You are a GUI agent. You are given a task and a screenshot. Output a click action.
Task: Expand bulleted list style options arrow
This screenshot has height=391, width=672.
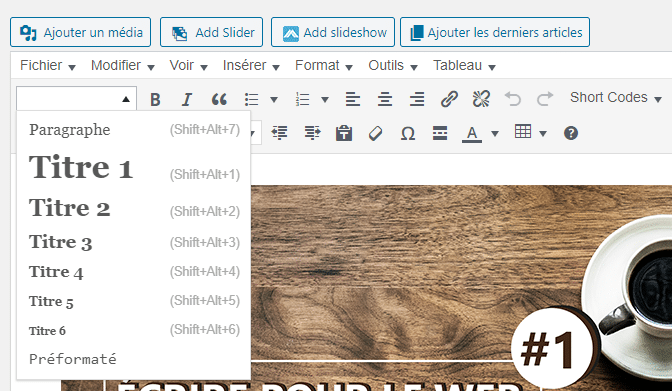(274, 100)
